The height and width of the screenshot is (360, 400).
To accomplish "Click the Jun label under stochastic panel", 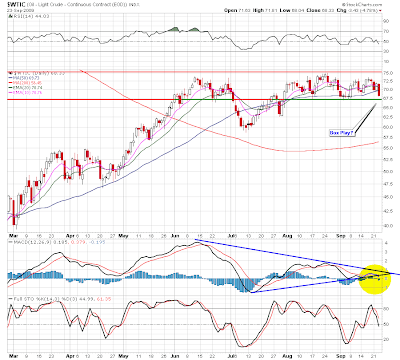I will pos(175,356).
